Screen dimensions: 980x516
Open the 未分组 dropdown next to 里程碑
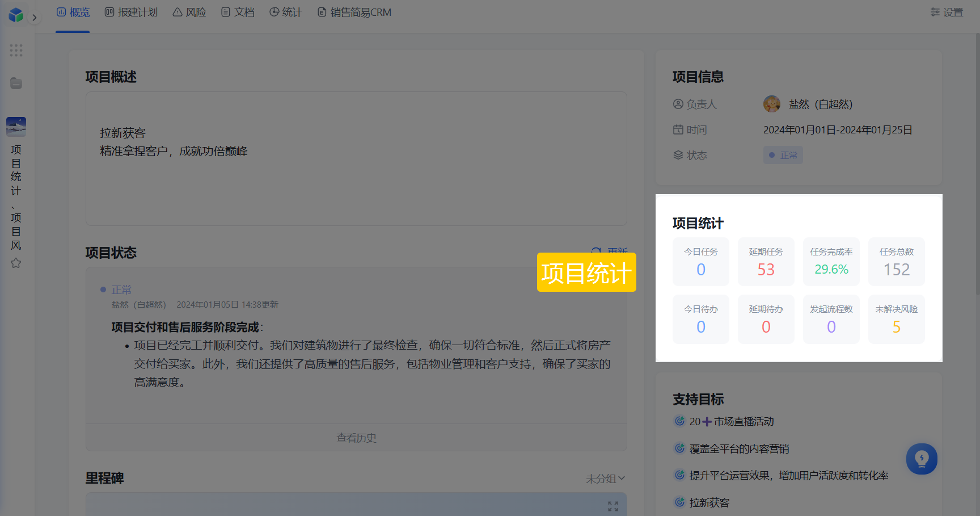pos(605,479)
